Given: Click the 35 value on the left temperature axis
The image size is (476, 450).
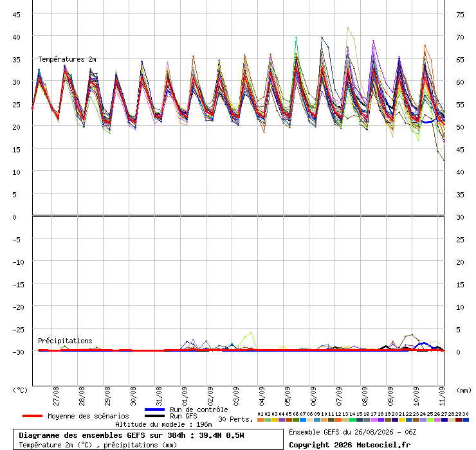Looking at the screenshot, I should coord(16,60).
